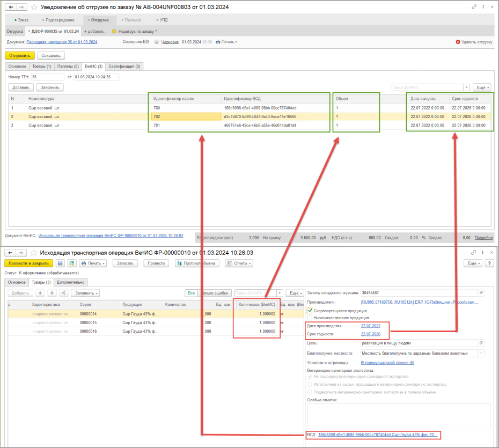Open the shipment notification kebab menu

483,6
